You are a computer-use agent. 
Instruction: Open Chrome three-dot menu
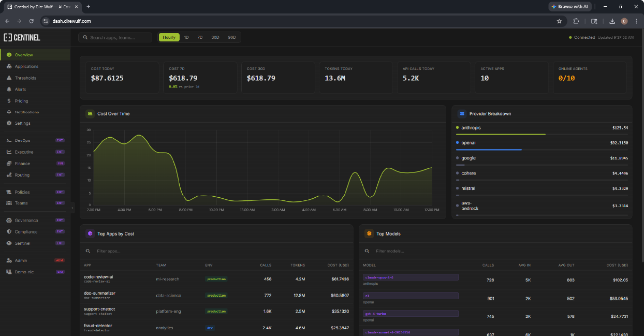pos(636,21)
